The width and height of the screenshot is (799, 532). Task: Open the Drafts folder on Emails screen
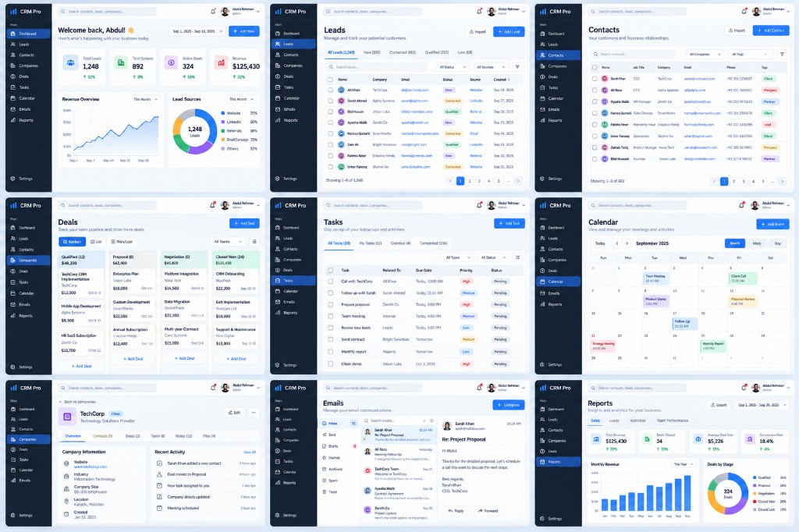(339, 446)
